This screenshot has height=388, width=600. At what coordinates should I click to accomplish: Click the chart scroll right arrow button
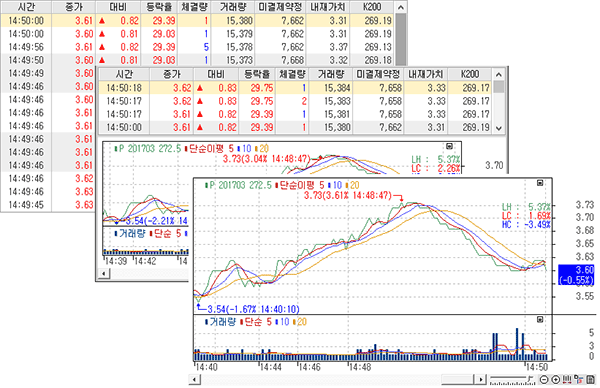481,380
